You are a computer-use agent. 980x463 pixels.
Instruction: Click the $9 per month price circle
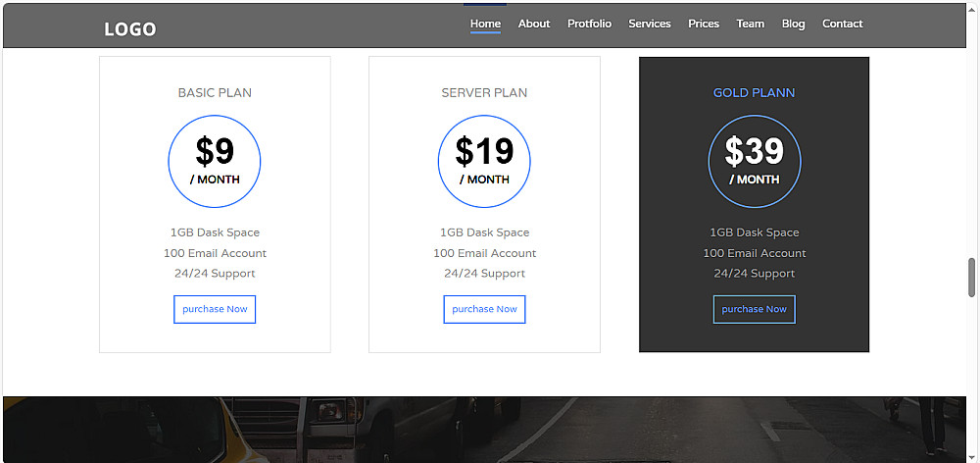(215, 162)
